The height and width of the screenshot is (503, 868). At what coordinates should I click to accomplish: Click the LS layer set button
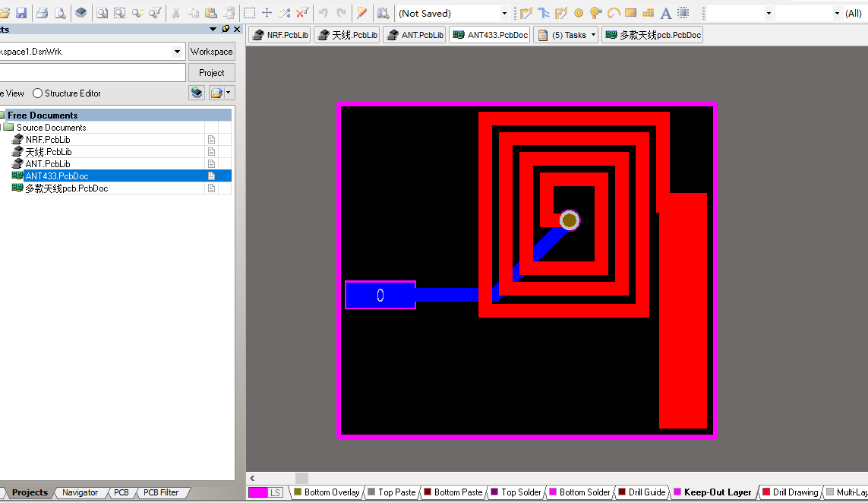(275, 492)
